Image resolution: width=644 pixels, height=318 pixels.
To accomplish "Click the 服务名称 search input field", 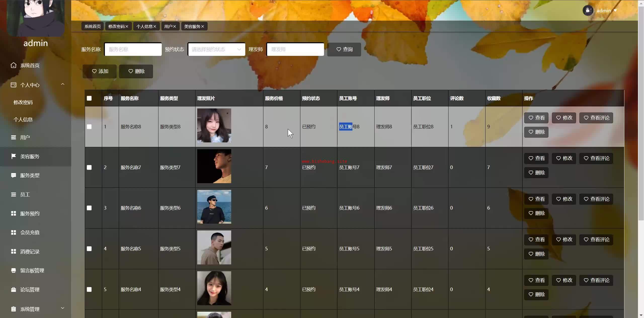I will [133, 49].
